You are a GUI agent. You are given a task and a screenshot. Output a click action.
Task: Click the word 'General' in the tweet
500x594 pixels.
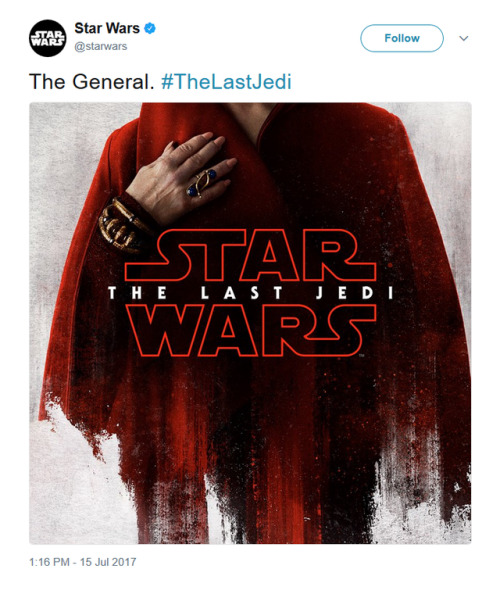pyautogui.click(x=111, y=81)
